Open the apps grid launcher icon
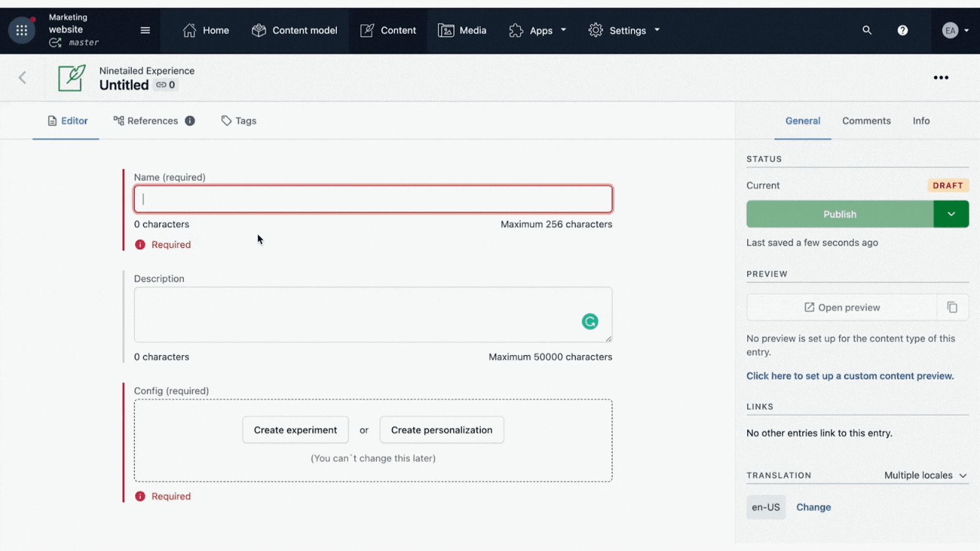The height and width of the screenshot is (551, 980). tap(21, 31)
